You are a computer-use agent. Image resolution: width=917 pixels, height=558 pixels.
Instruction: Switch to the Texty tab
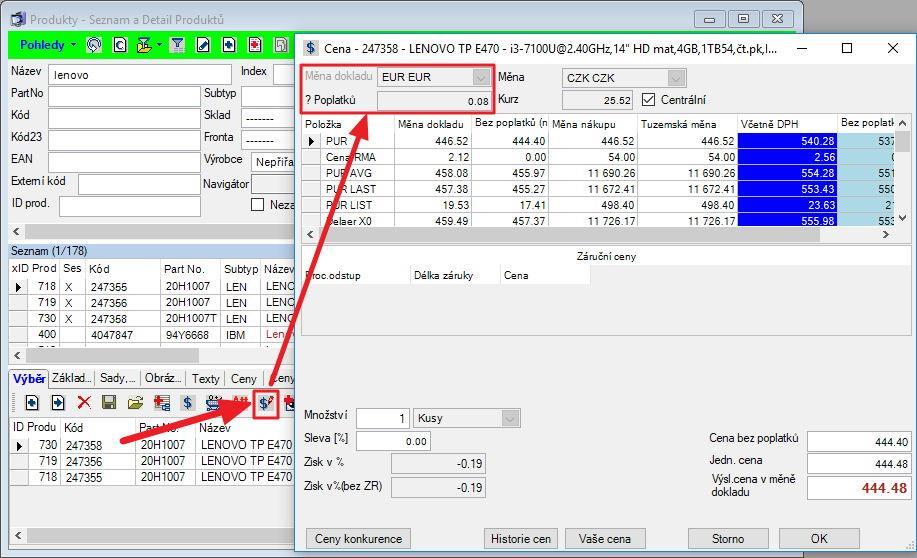point(205,379)
